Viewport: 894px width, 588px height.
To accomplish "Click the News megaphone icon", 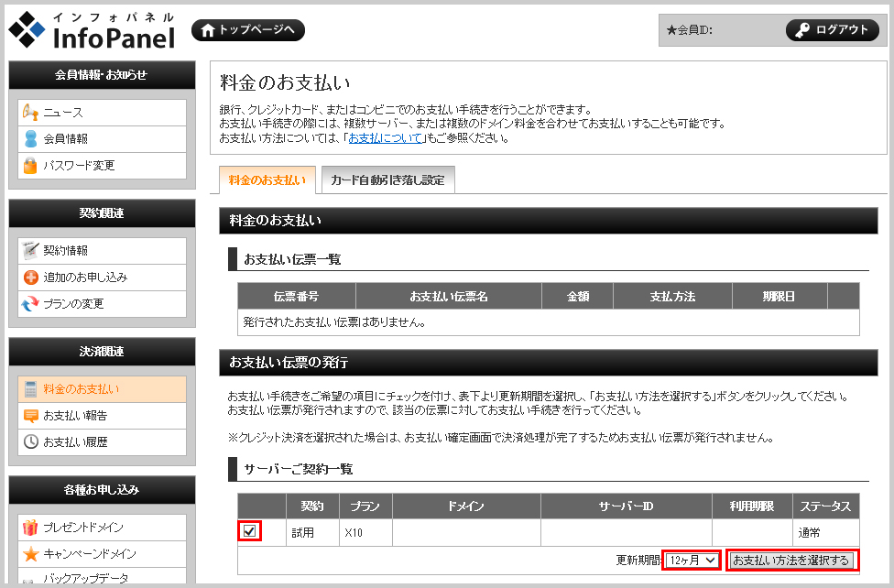I will click(30, 113).
